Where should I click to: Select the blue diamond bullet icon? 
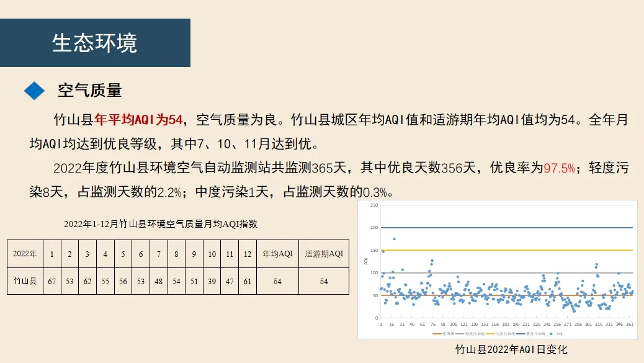coord(35,91)
